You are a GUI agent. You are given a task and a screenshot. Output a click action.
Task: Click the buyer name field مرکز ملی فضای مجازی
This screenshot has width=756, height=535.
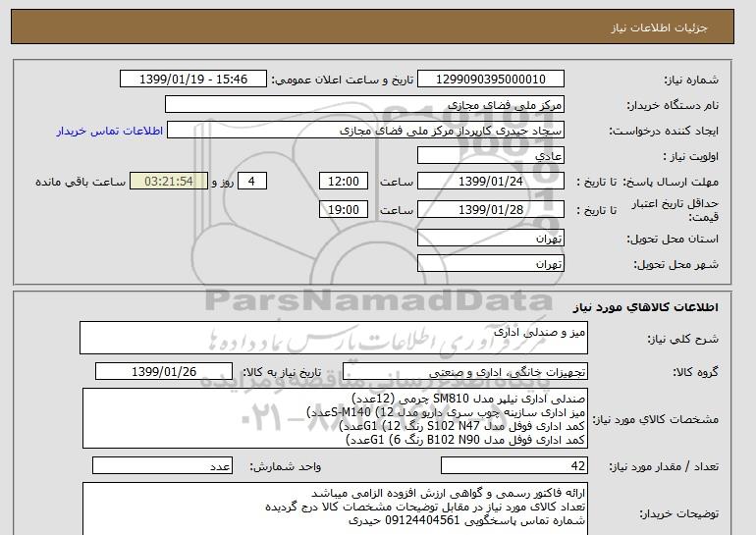point(364,104)
